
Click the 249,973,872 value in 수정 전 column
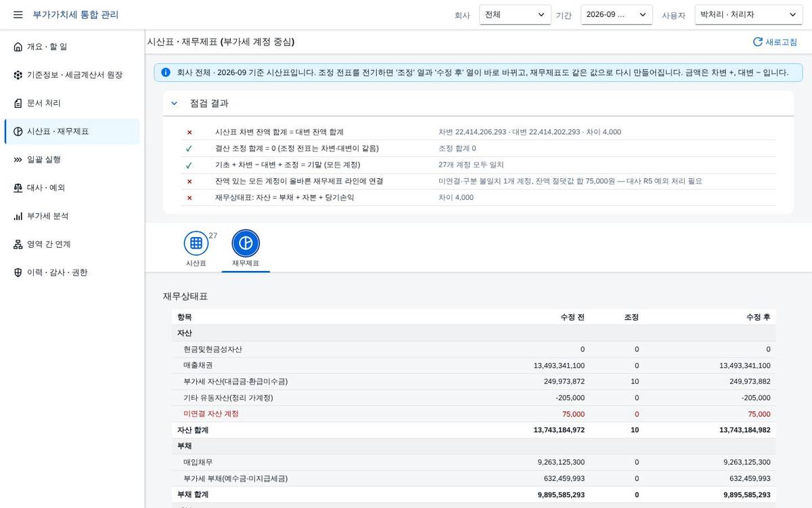(564, 381)
